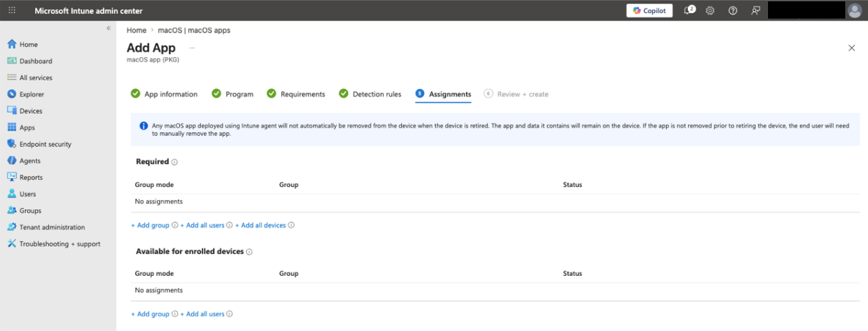Open the user account avatar
The image size is (868, 331).
click(855, 10)
